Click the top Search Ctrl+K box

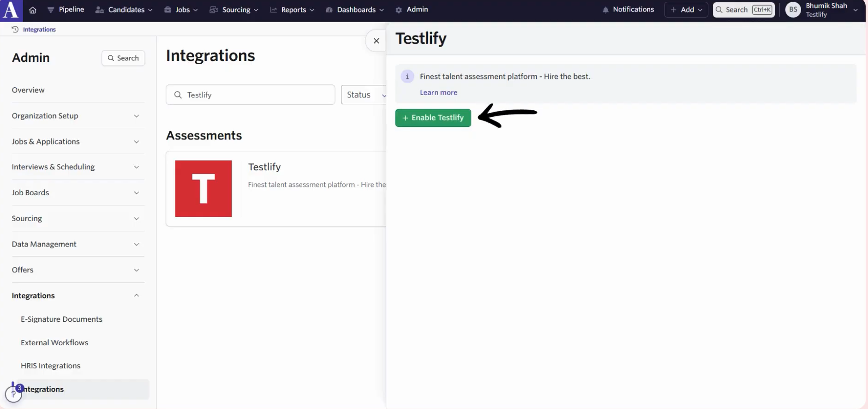[744, 10]
